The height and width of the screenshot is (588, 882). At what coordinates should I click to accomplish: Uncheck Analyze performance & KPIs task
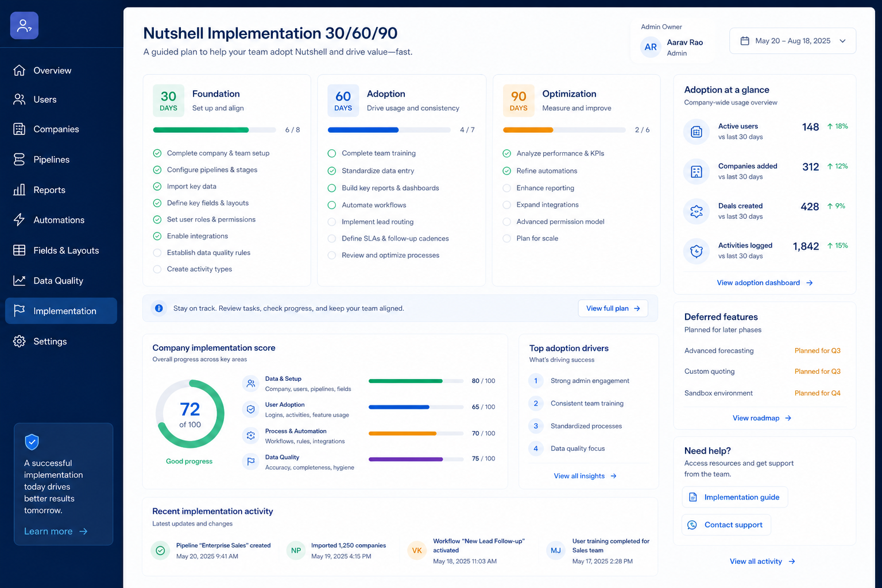507,153
